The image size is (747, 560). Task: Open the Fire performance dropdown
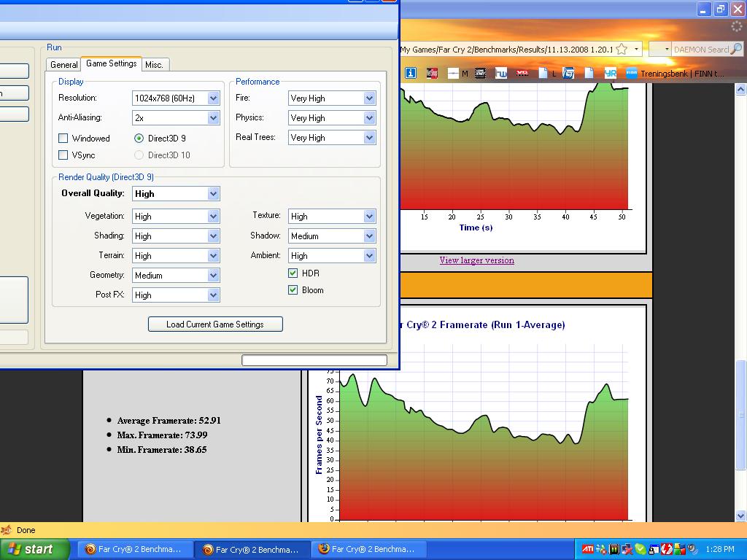pos(332,98)
